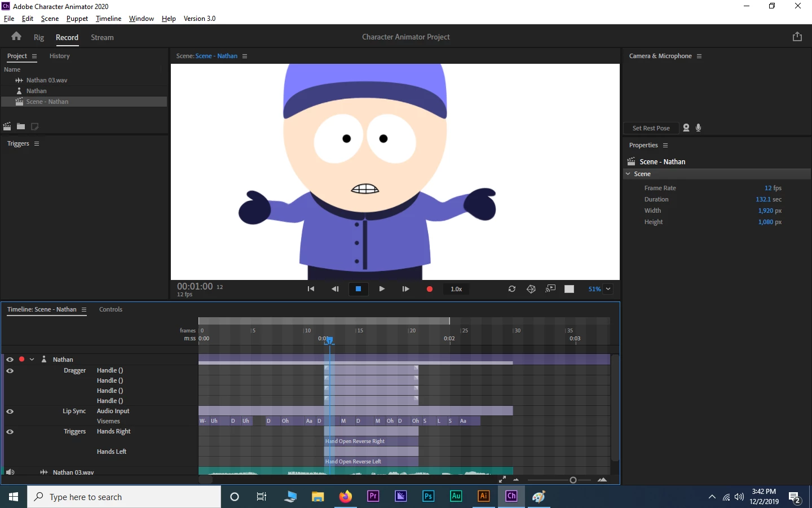This screenshot has height=508, width=812.
Task: Go to the Home screen icon
Action: [16, 37]
